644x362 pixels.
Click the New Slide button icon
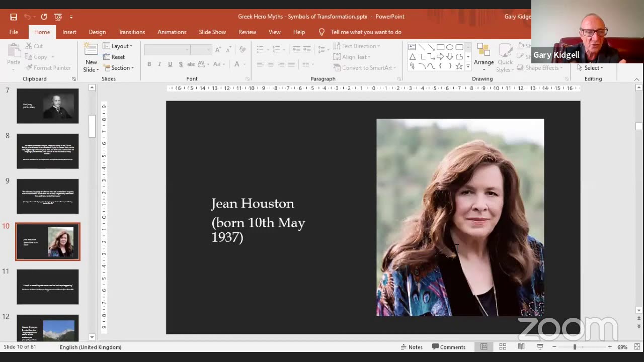pos(91,50)
